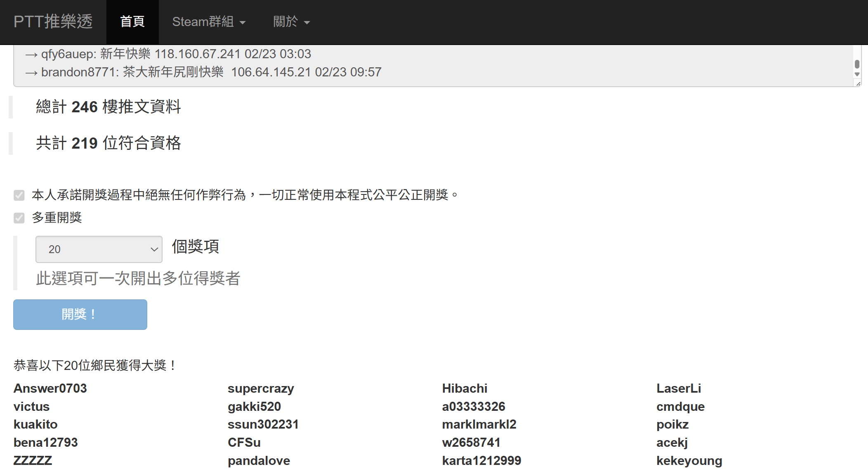Grab the textarea resize handle corner
The height and width of the screenshot is (474, 868).
[858, 83]
